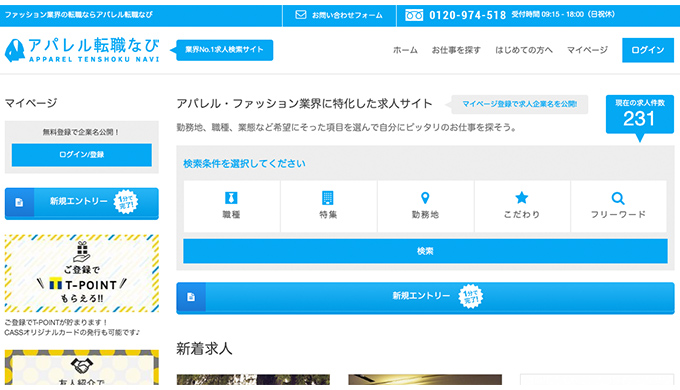The image size is (680, 390).
Task: Click document icon on sidebar 新規エントリー button
Action: pyautogui.click(x=19, y=202)
